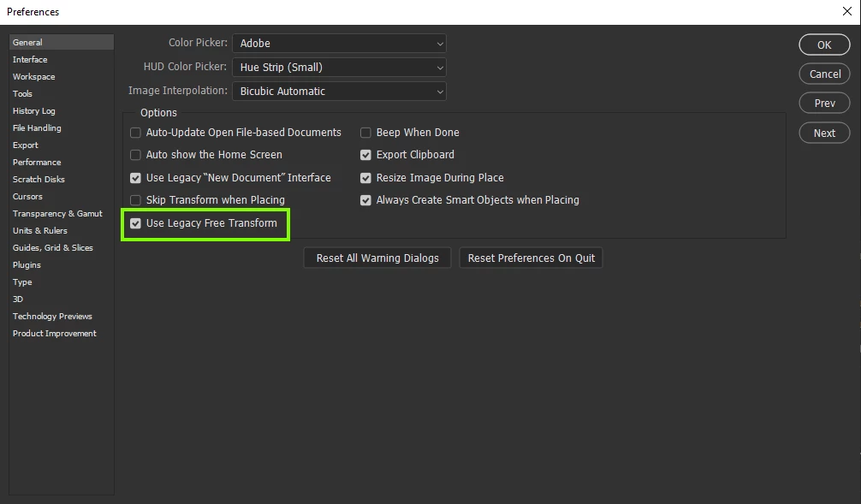Image resolution: width=861 pixels, height=504 pixels.
Task: Enable Auto-Update Open File-based Documents
Action: pos(135,133)
